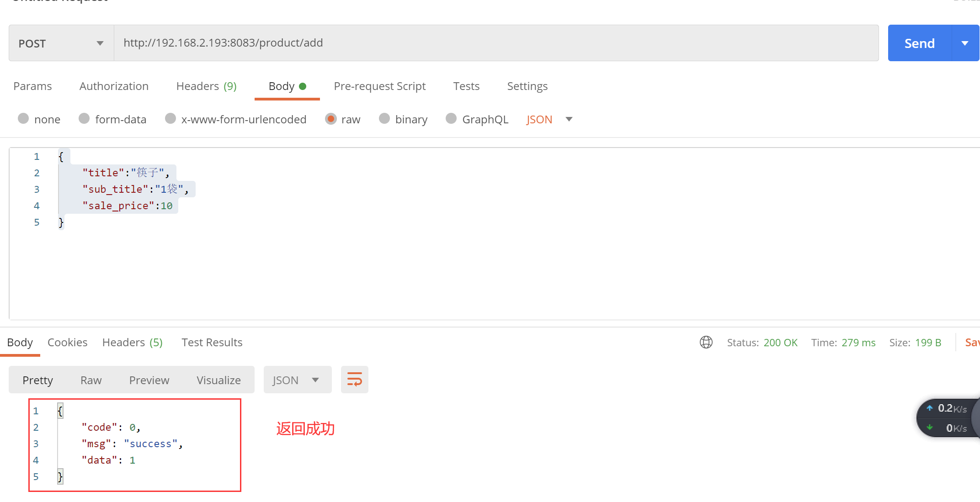Click the wrap lines icon in response
The height and width of the screenshot is (502, 980).
(x=354, y=380)
